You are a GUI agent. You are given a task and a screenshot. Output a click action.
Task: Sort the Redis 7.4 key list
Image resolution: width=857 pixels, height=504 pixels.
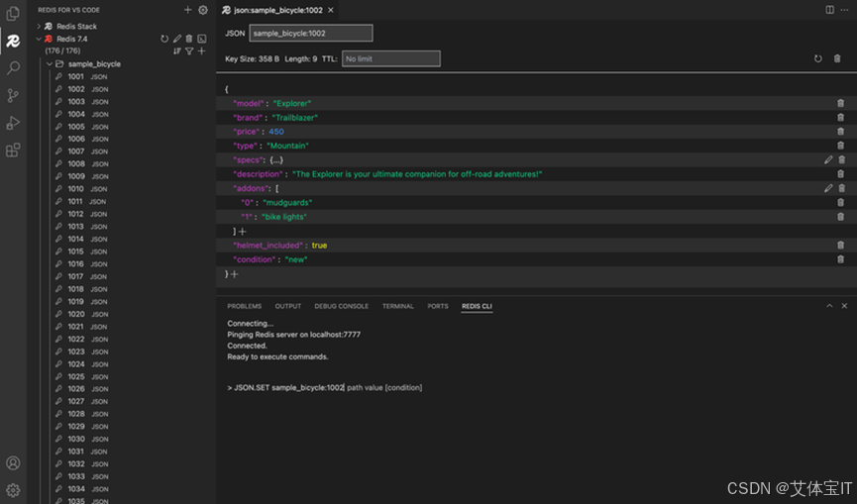[x=176, y=50]
